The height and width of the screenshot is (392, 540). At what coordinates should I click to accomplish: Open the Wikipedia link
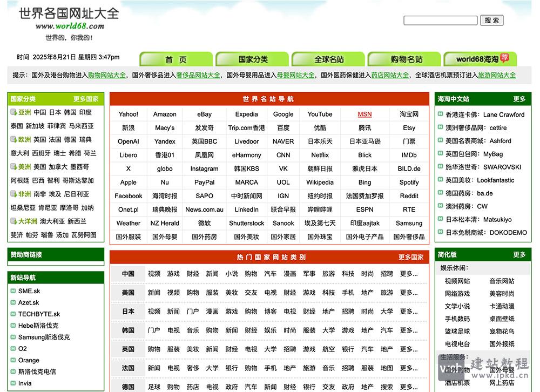click(320, 182)
